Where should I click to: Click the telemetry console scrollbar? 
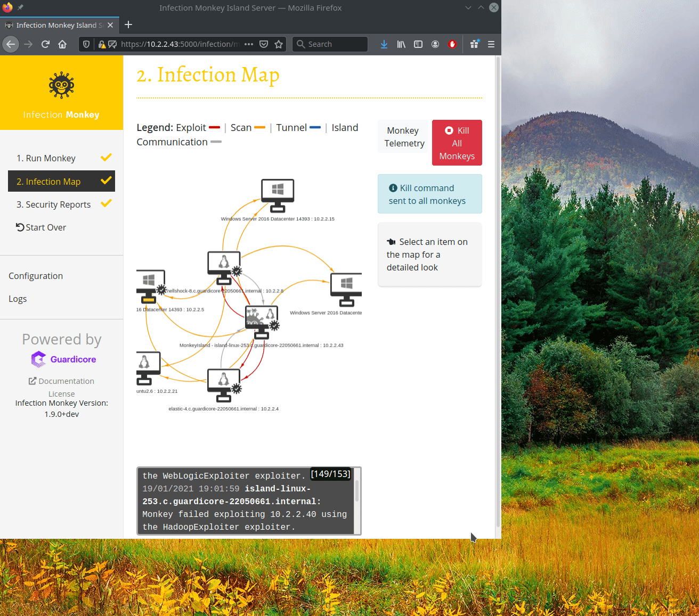(357, 491)
